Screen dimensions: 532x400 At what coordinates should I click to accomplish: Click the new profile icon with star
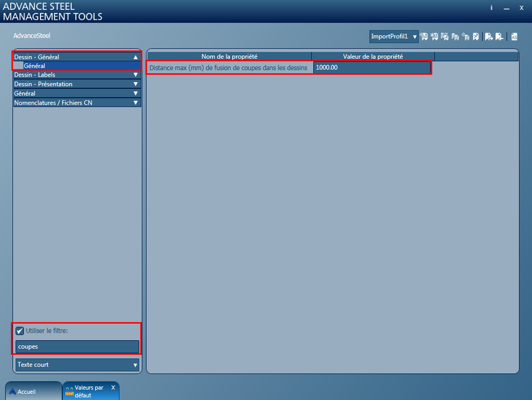pyautogui.click(x=434, y=37)
